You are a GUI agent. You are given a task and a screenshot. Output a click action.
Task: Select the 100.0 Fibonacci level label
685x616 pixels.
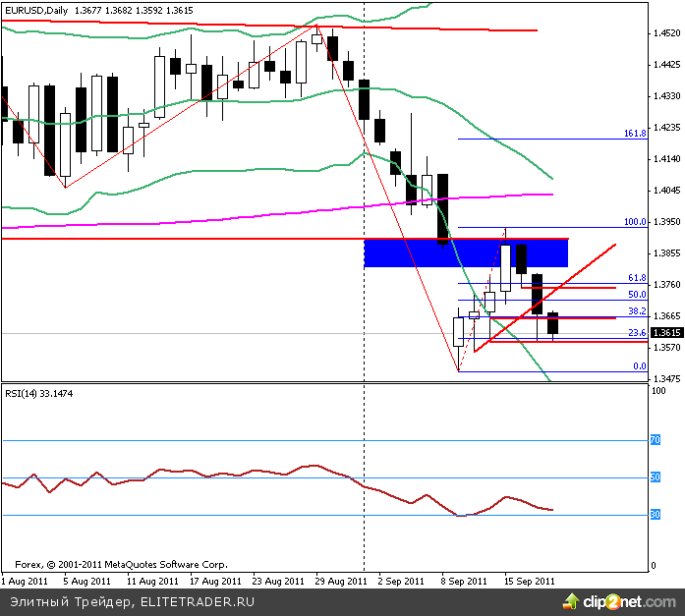pyautogui.click(x=635, y=222)
